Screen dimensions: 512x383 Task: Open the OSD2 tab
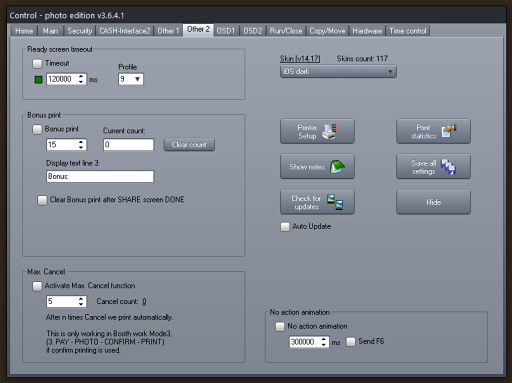pyautogui.click(x=253, y=31)
